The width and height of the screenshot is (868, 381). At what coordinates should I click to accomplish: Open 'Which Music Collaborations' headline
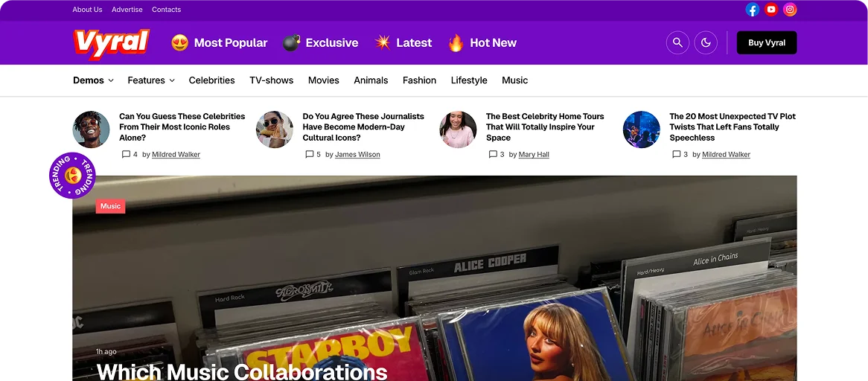(242, 371)
